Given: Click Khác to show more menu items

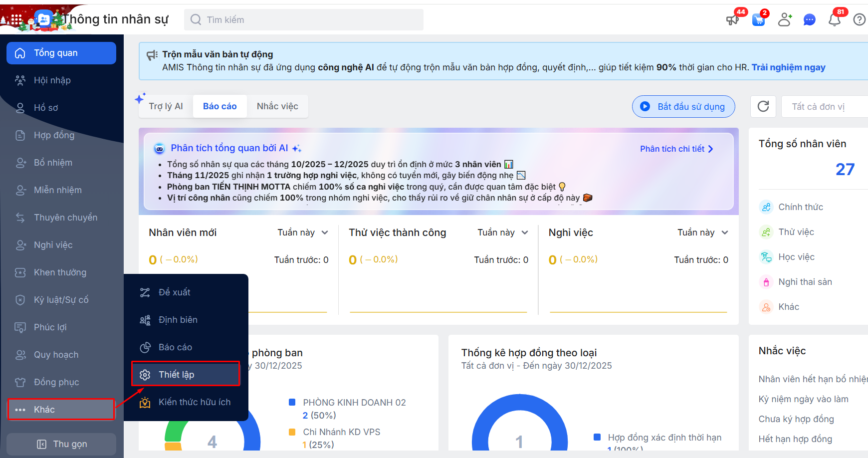Looking at the screenshot, I should coord(61,410).
